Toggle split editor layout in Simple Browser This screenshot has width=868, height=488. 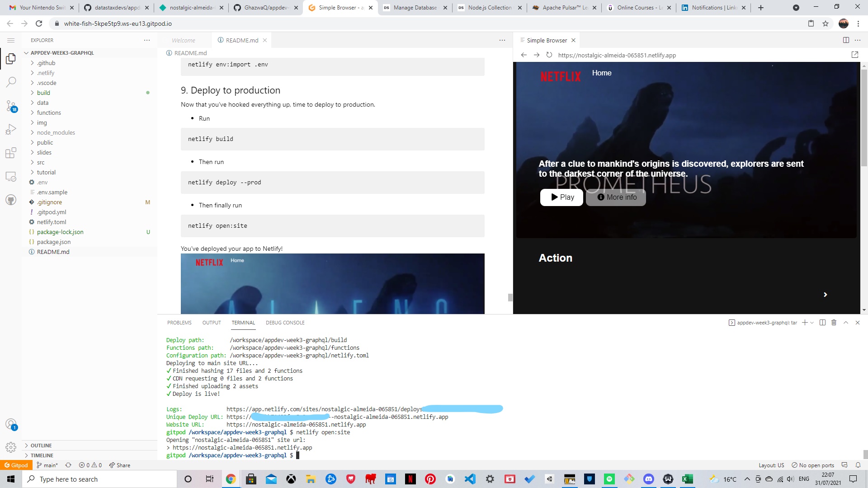click(x=845, y=40)
